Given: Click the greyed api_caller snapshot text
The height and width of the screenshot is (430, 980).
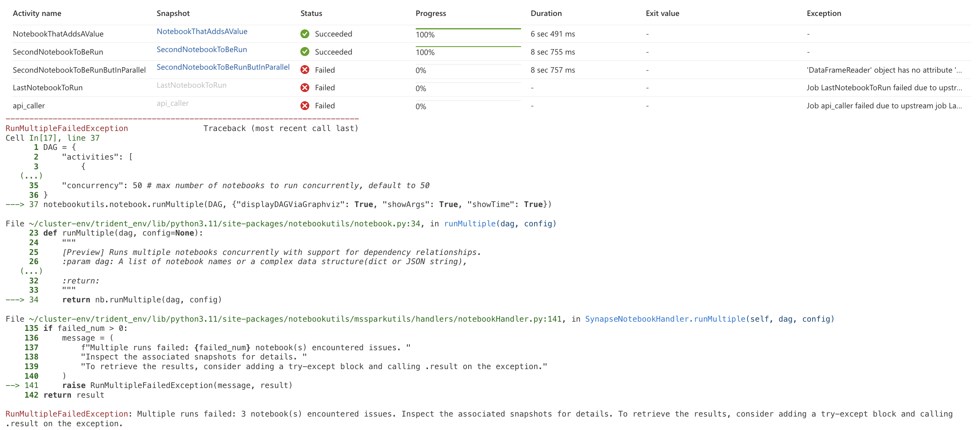Looking at the screenshot, I should (172, 103).
